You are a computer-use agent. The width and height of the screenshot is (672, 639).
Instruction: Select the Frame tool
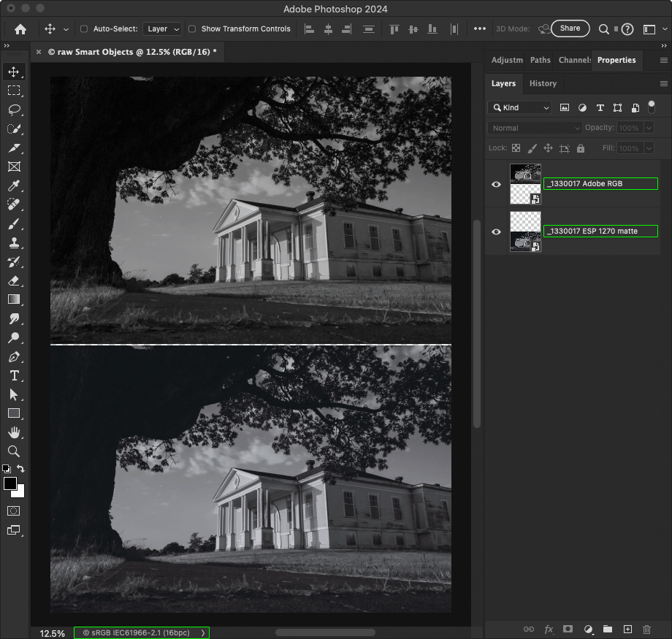(x=14, y=167)
